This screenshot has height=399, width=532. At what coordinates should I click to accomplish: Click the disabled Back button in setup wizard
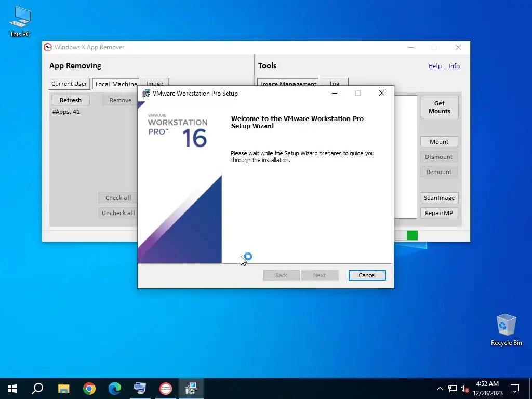pyautogui.click(x=281, y=275)
